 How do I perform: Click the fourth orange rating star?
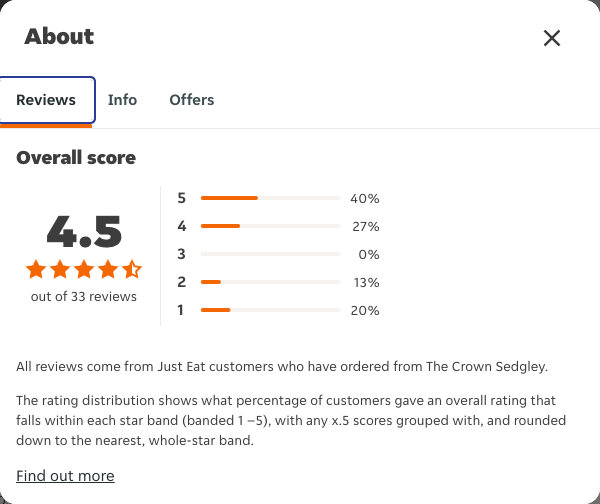[108, 269]
